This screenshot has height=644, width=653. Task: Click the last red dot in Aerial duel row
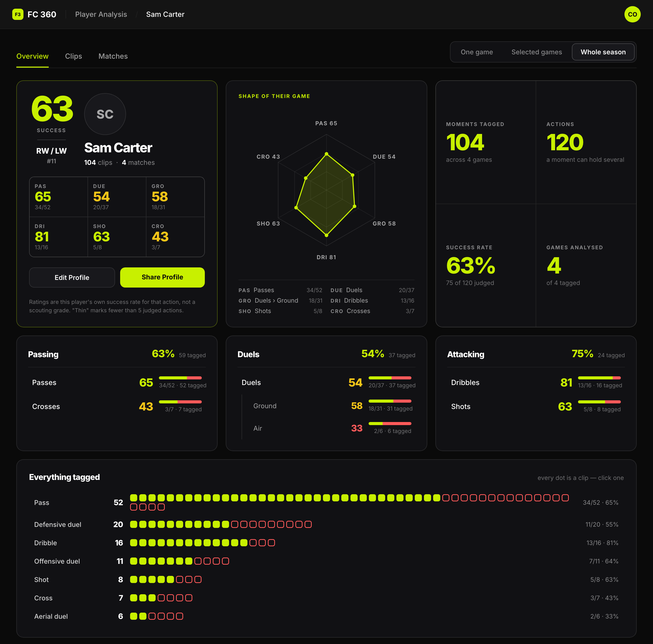coord(180,616)
